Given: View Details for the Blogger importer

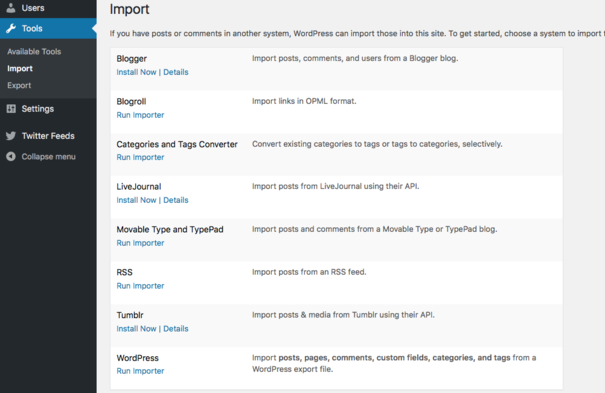Looking at the screenshot, I should 176,72.
